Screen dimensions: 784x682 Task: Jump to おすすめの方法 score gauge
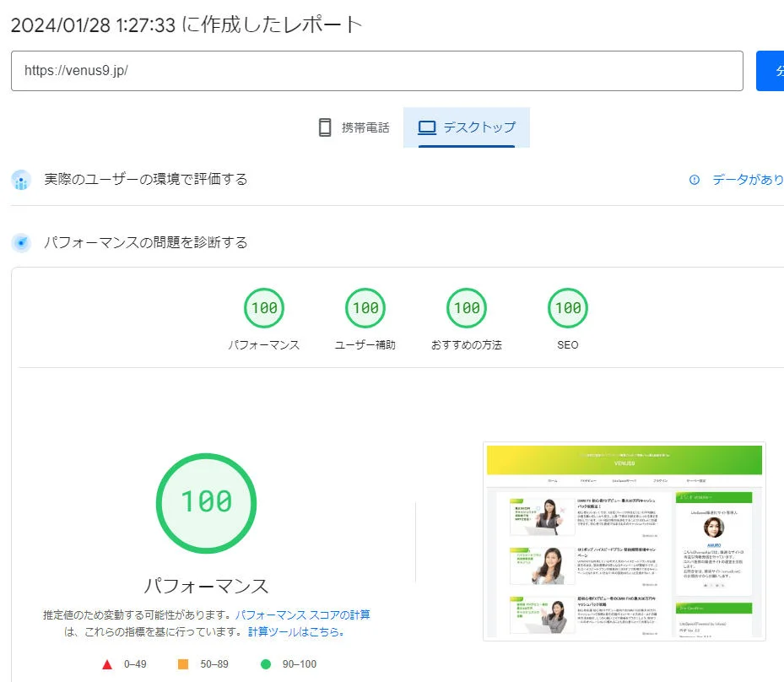(x=467, y=309)
